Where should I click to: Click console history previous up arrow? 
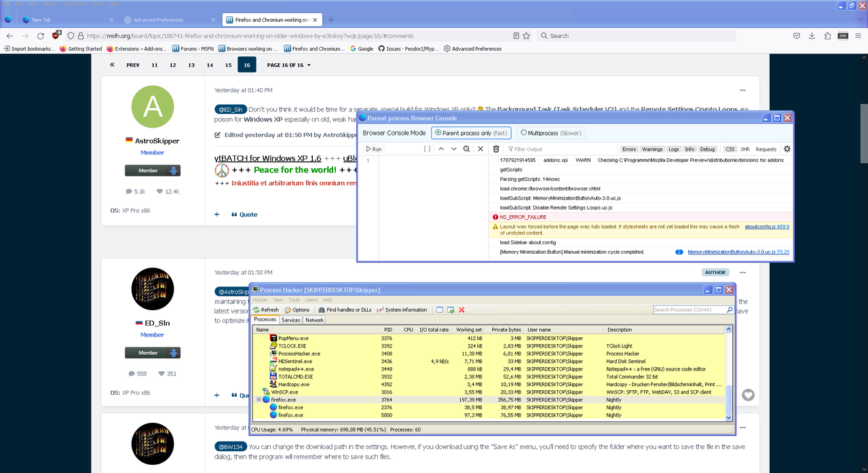441,149
